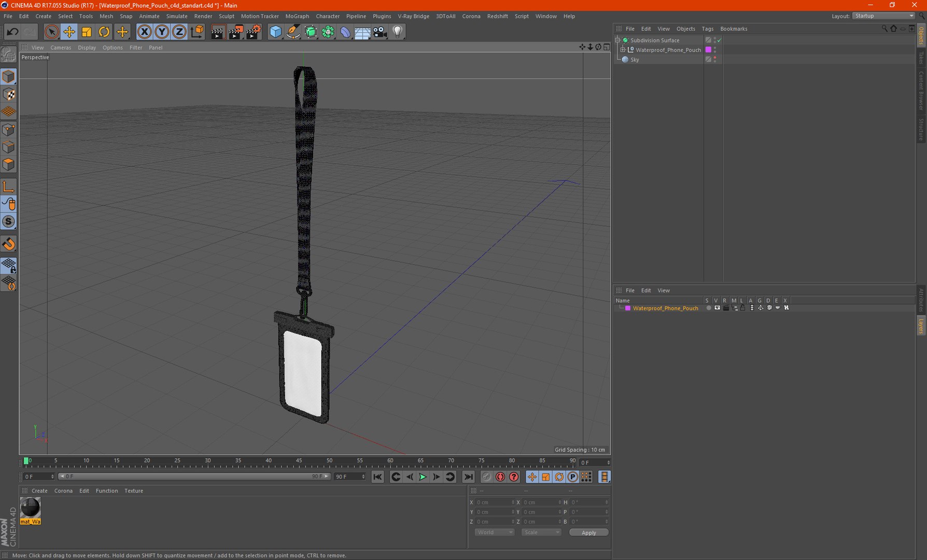Toggle Subdivision Surface enable checkmark
The height and width of the screenshot is (560, 927).
pyautogui.click(x=720, y=40)
